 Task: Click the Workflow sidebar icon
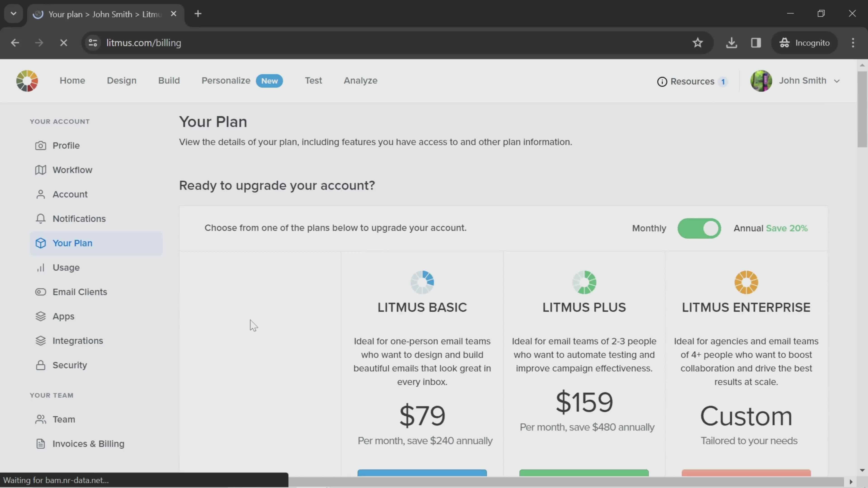40,170
